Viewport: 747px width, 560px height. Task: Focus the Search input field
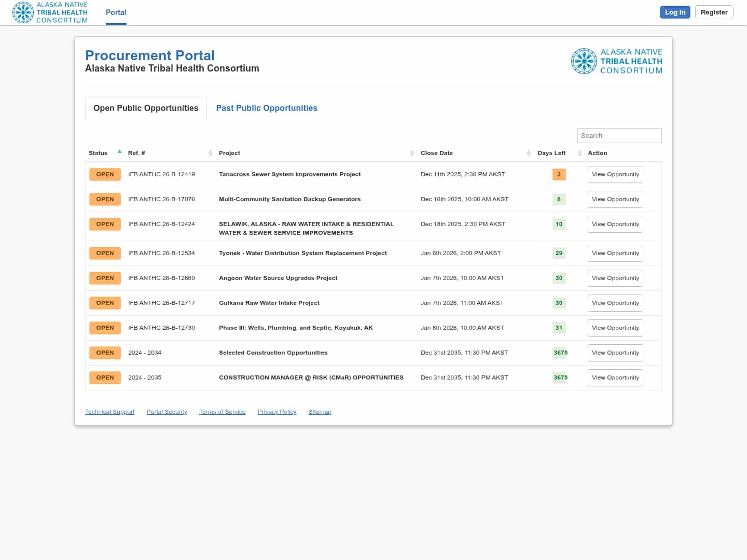pyautogui.click(x=619, y=135)
